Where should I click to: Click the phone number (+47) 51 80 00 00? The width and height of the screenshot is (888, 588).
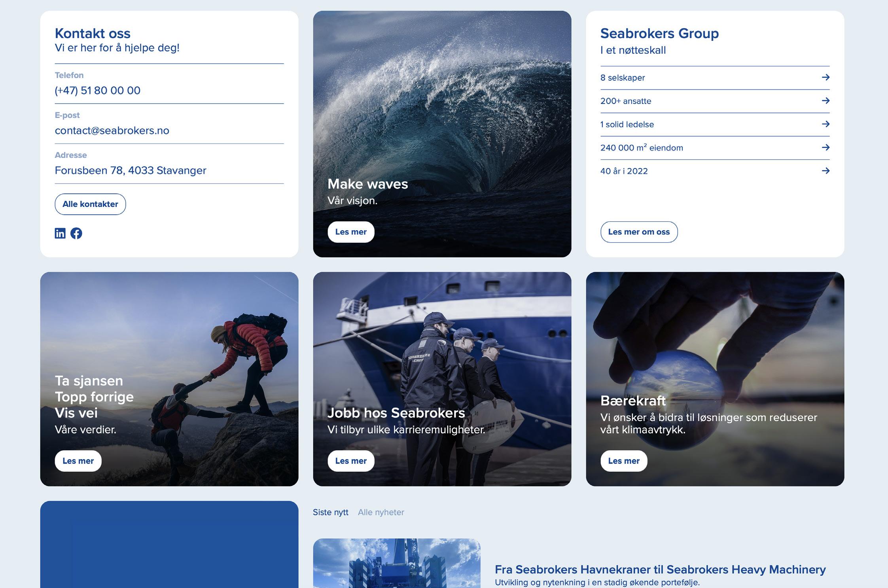pos(98,91)
